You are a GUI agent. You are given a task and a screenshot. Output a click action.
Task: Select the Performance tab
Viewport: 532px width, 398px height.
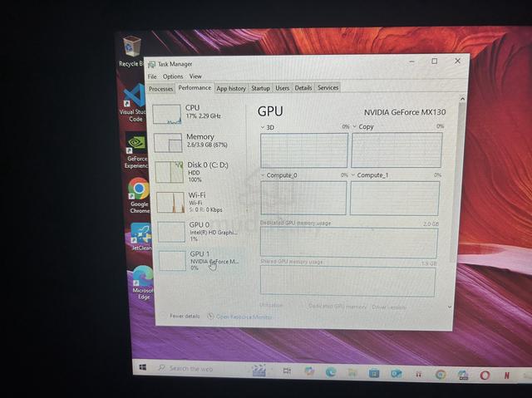coord(195,88)
